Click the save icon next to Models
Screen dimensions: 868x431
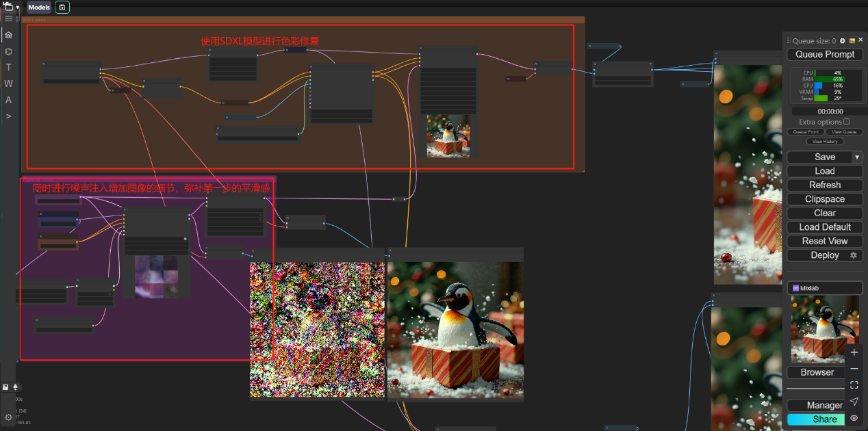coord(62,8)
